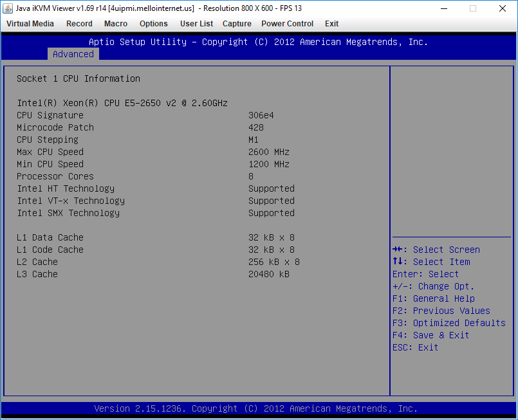Image resolution: width=518 pixels, height=420 pixels.
Task: Click the 2600 MHz value
Action: click(x=269, y=152)
